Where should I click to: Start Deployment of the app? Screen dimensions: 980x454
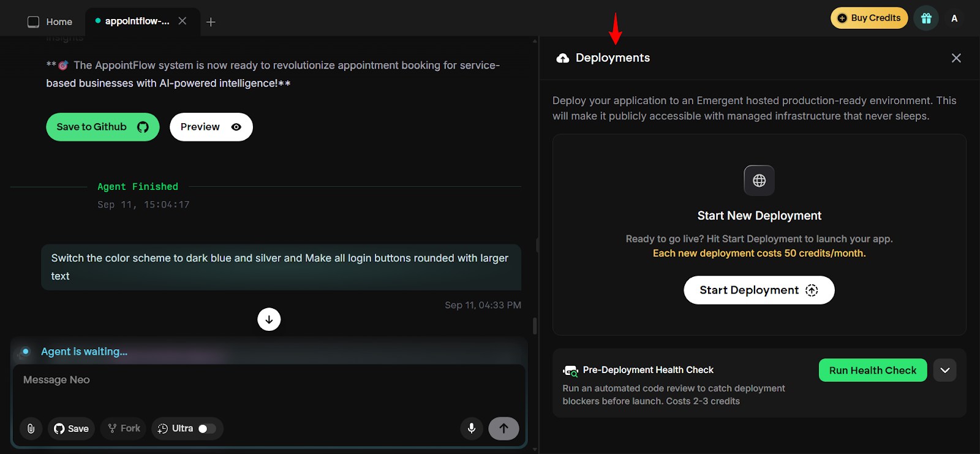pos(759,290)
